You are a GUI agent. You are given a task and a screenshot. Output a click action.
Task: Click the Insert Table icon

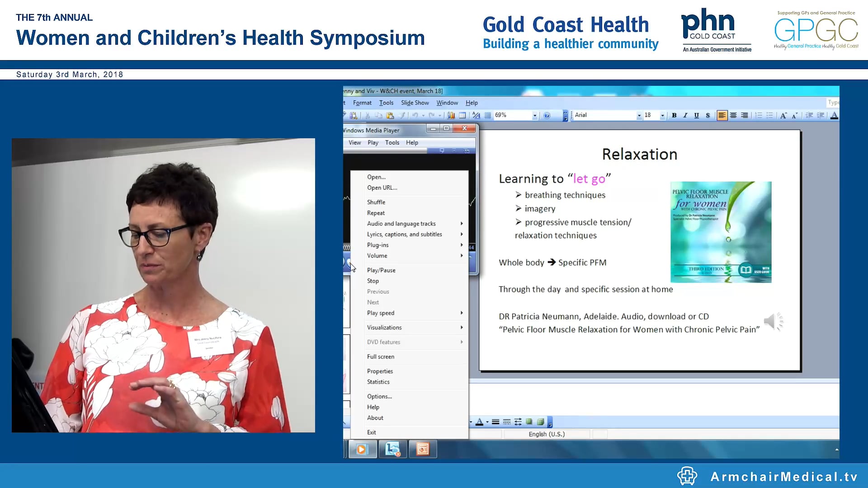[x=462, y=115]
